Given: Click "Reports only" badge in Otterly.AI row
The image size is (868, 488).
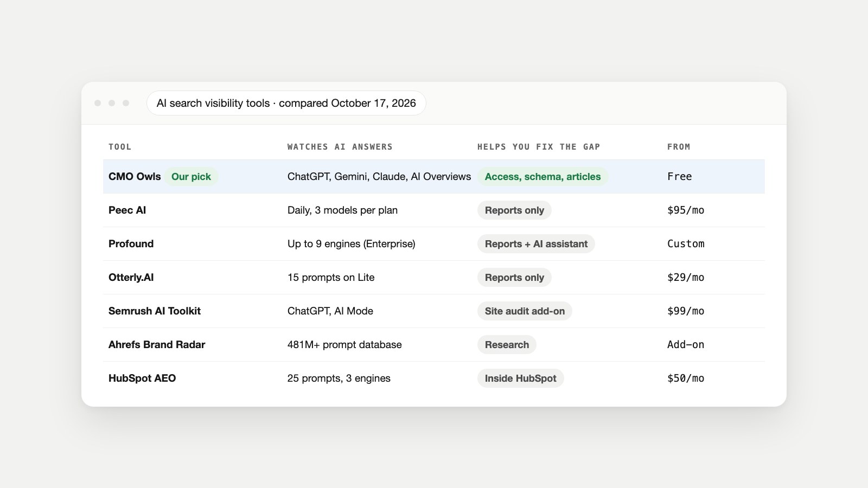Looking at the screenshot, I should click(x=514, y=278).
